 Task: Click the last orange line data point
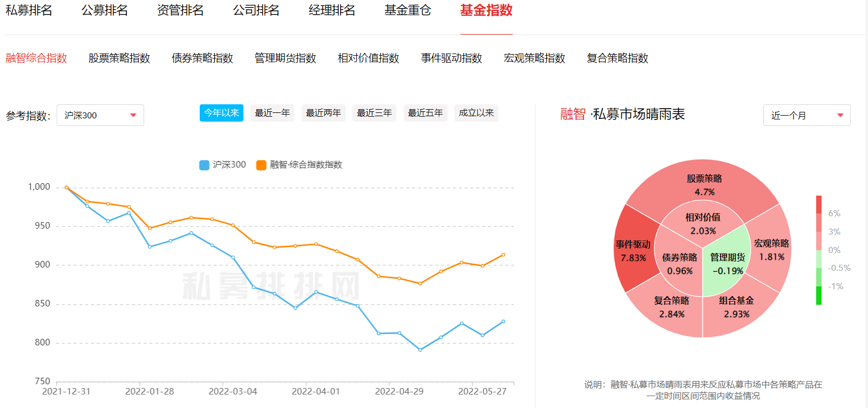[504, 255]
